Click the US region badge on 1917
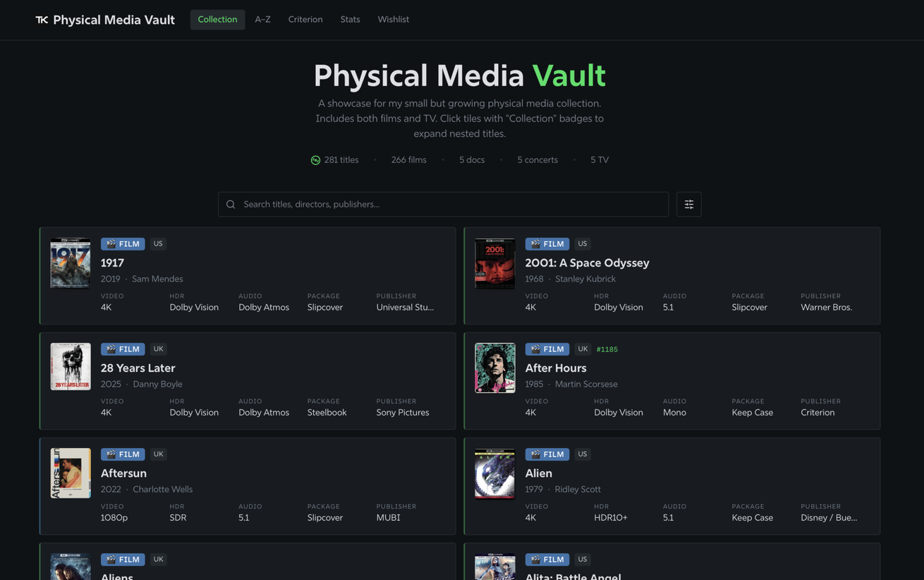 tap(158, 244)
